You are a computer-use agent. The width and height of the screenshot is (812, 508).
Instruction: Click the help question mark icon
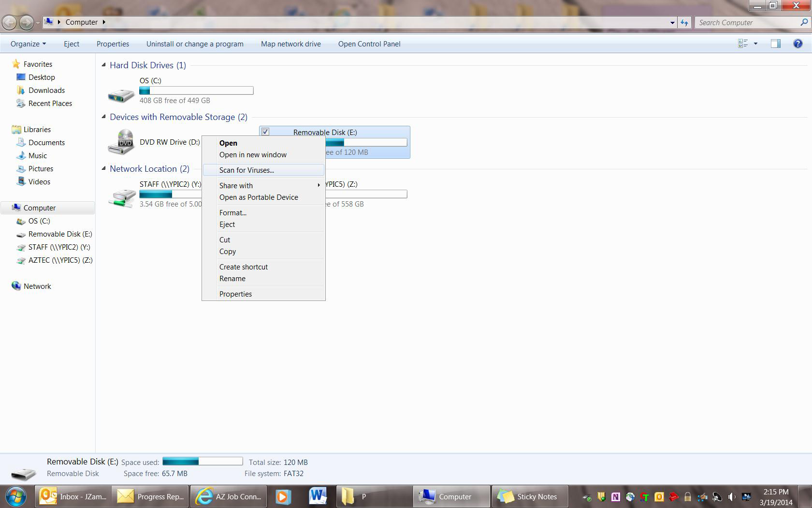pyautogui.click(x=797, y=44)
